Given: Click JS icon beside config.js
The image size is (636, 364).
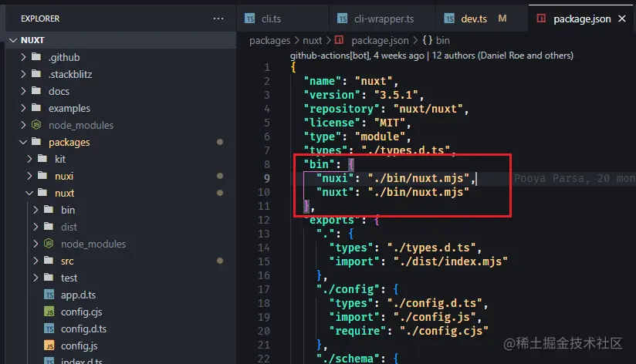Looking at the screenshot, I should click(49, 345).
